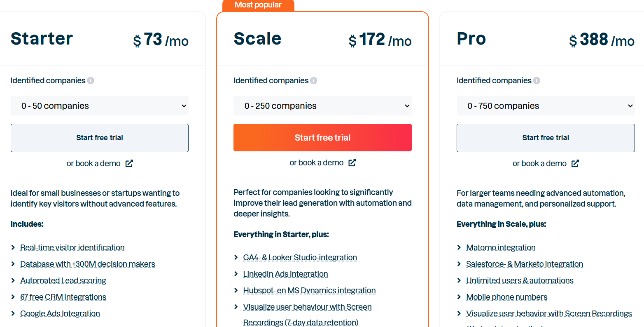Screen dimensions: 644x327
Task: Open the GA4- & Looker Studio-integration link
Action: pos(299,257)
